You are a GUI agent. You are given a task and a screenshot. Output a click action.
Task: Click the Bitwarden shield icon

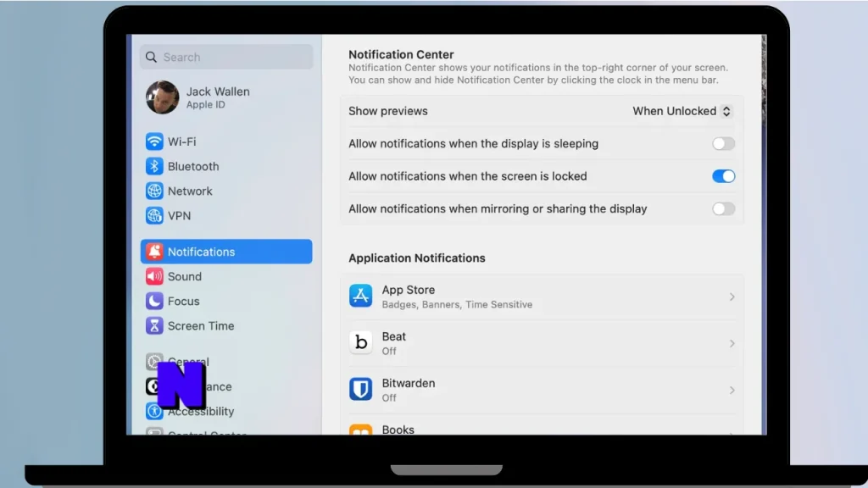tap(360, 389)
